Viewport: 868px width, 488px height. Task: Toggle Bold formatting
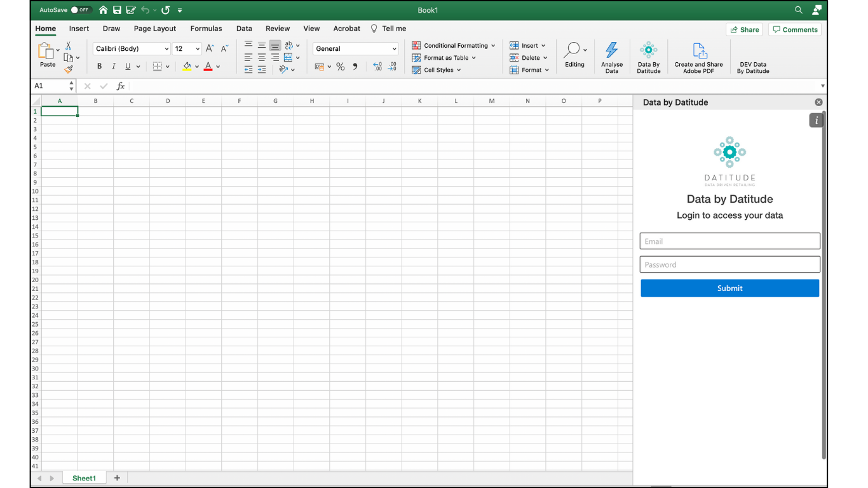[99, 66]
